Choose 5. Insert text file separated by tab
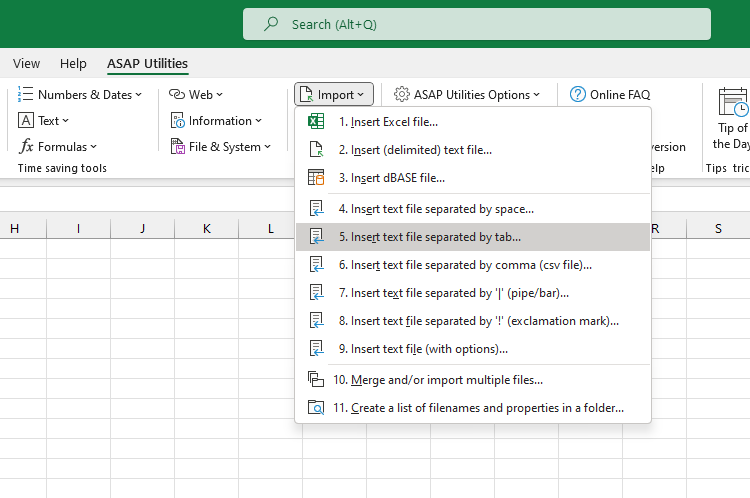Screen dimensions: 750x498 click(x=473, y=236)
